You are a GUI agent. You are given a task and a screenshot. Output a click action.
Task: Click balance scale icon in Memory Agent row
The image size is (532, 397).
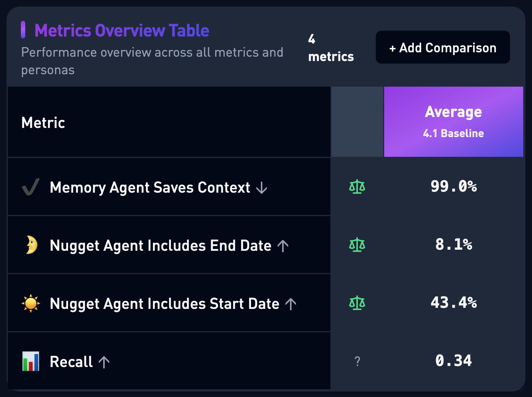[x=357, y=187]
